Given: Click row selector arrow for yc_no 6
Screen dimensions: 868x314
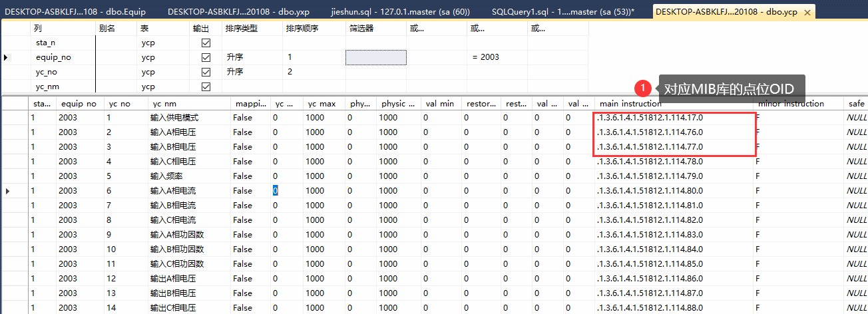Looking at the screenshot, I should coord(8,191).
